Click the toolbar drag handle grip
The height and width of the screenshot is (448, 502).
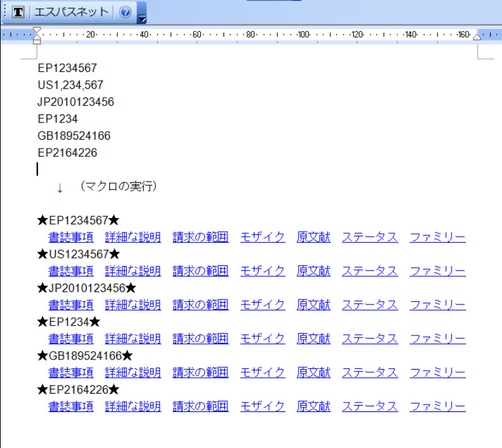pos(5,13)
